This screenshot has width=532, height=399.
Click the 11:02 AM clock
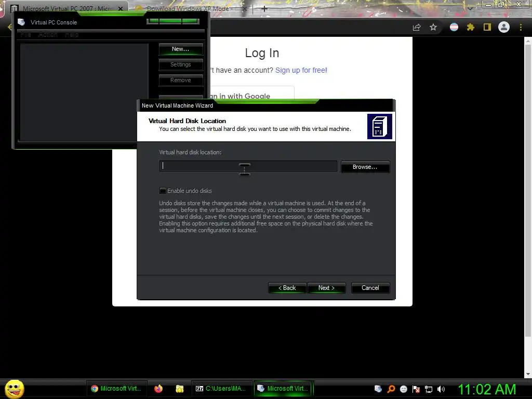pyautogui.click(x=487, y=389)
